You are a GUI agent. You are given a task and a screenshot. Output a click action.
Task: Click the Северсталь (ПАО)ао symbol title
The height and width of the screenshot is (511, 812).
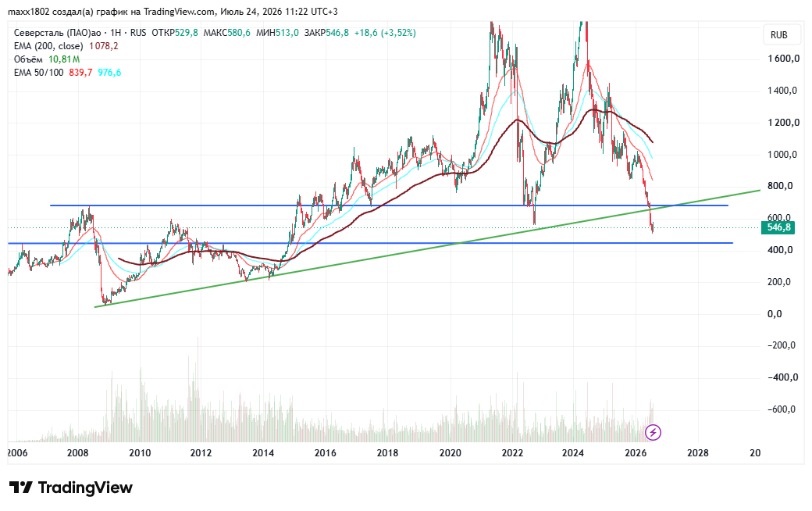[x=58, y=33]
